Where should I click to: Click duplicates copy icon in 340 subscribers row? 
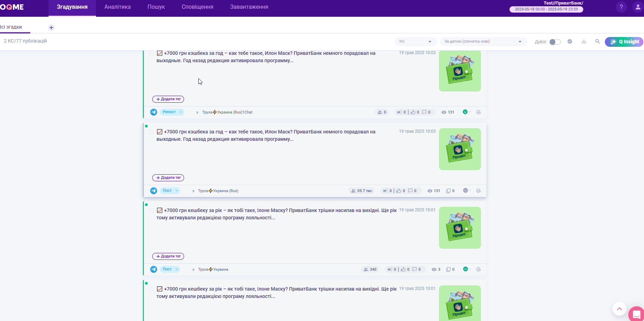pyautogui.click(x=448, y=269)
